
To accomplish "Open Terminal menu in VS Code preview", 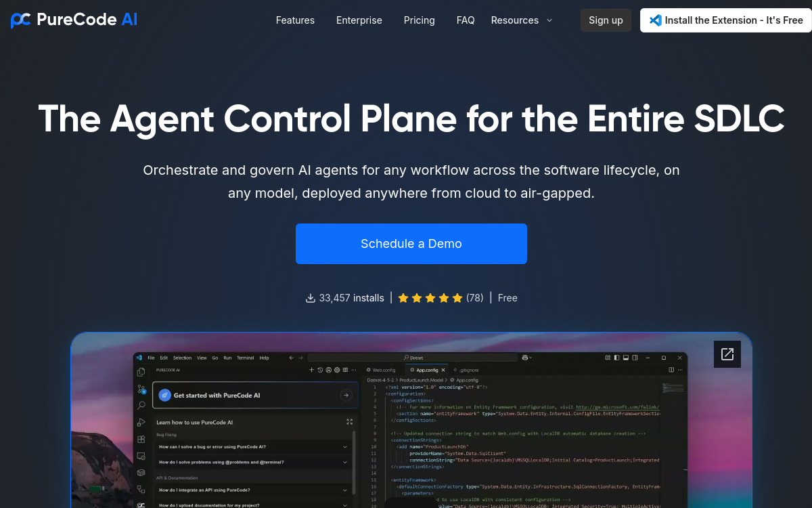I will tap(245, 358).
